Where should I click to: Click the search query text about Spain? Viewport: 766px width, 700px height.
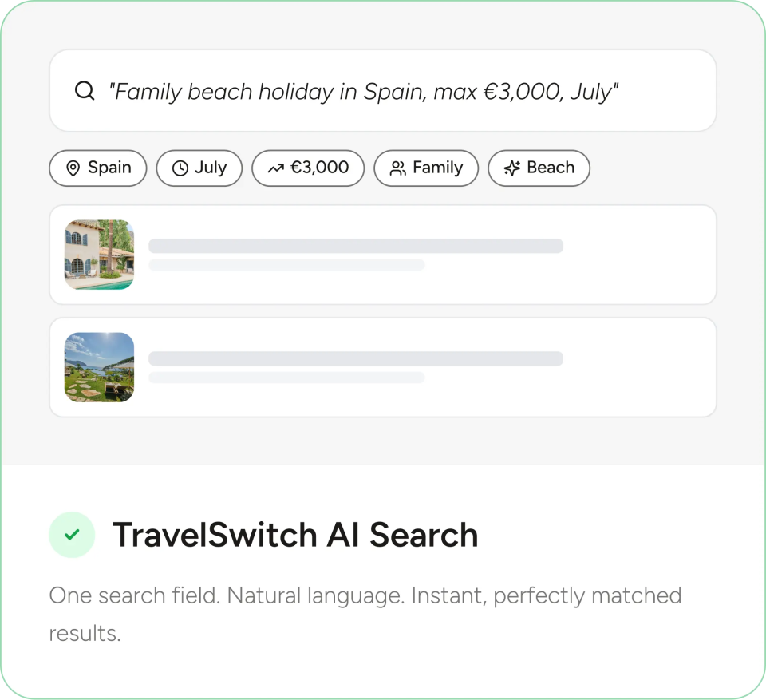[364, 92]
